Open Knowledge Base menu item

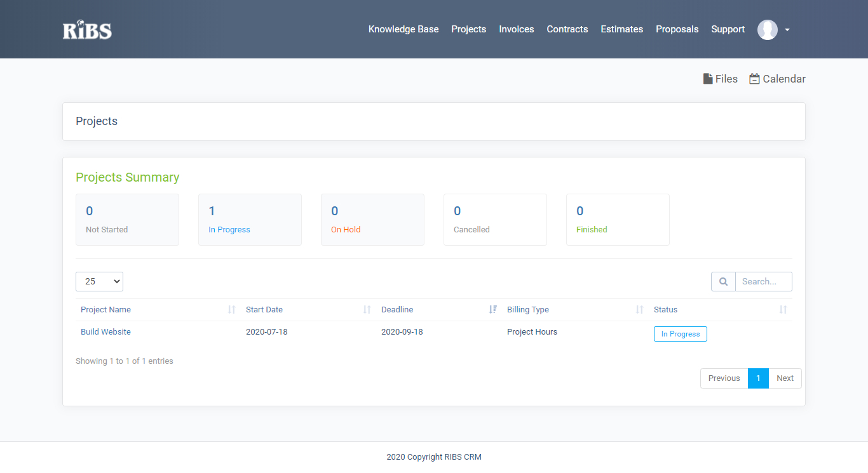[x=403, y=29]
